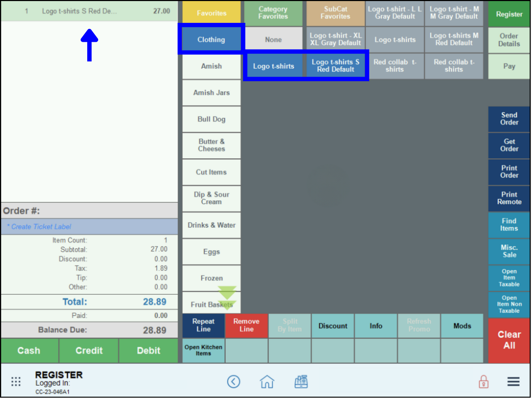Choose the Amish Jars category
Image resolution: width=532 pixels, height=399 pixels.
[211, 93]
